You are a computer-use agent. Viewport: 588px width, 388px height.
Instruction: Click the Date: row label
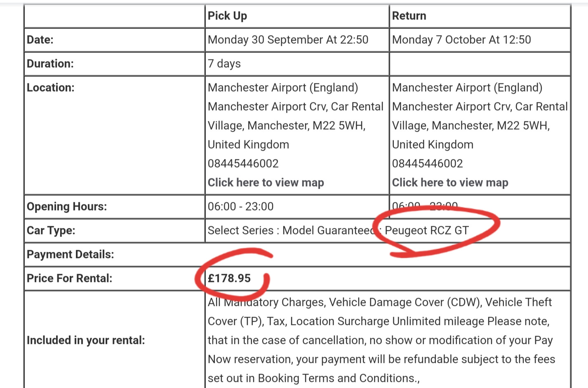coord(40,40)
